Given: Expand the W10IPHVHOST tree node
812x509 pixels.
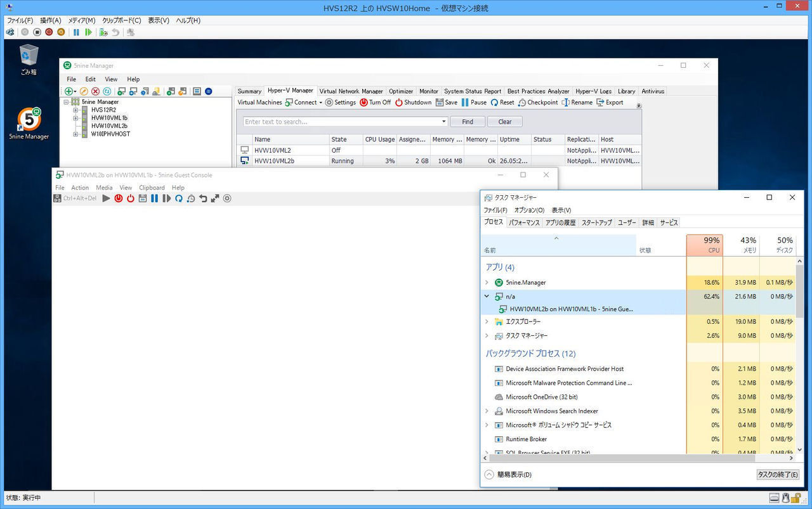Looking at the screenshot, I should tap(75, 134).
